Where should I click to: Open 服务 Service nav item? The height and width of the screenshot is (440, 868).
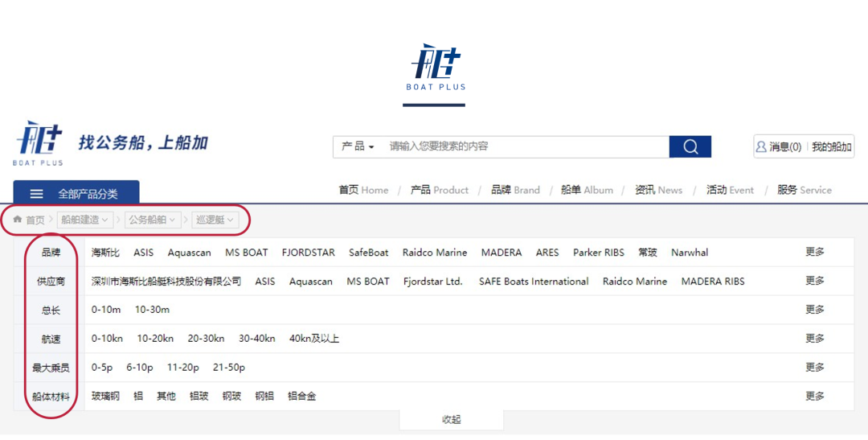[x=804, y=190]
